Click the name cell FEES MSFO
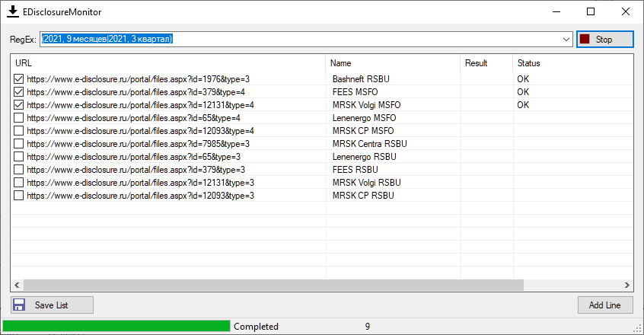Screen dimensions: 644x335 [x=355, y=92]
